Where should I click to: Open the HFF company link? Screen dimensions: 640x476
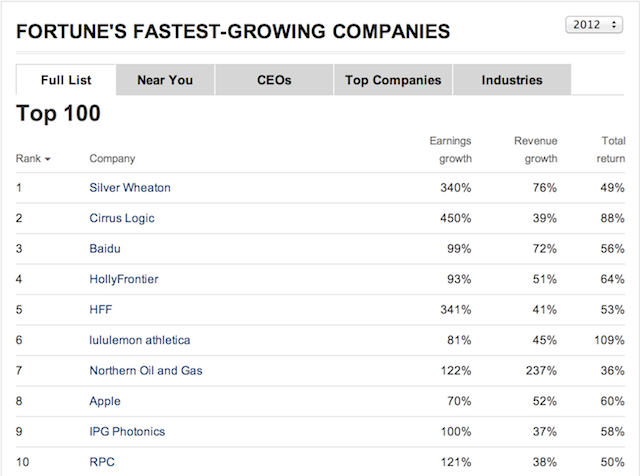pos(101,309)
